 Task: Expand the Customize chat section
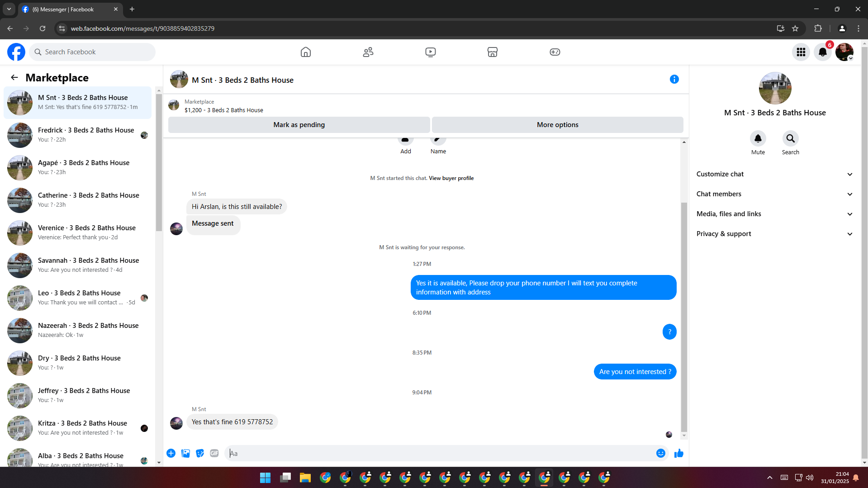point(774,174)
